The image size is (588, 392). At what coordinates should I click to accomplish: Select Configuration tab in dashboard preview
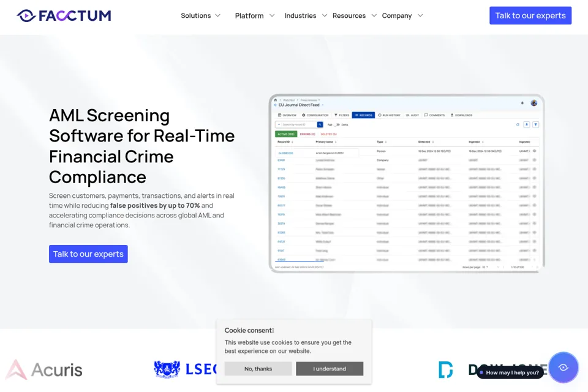[315, 115]
